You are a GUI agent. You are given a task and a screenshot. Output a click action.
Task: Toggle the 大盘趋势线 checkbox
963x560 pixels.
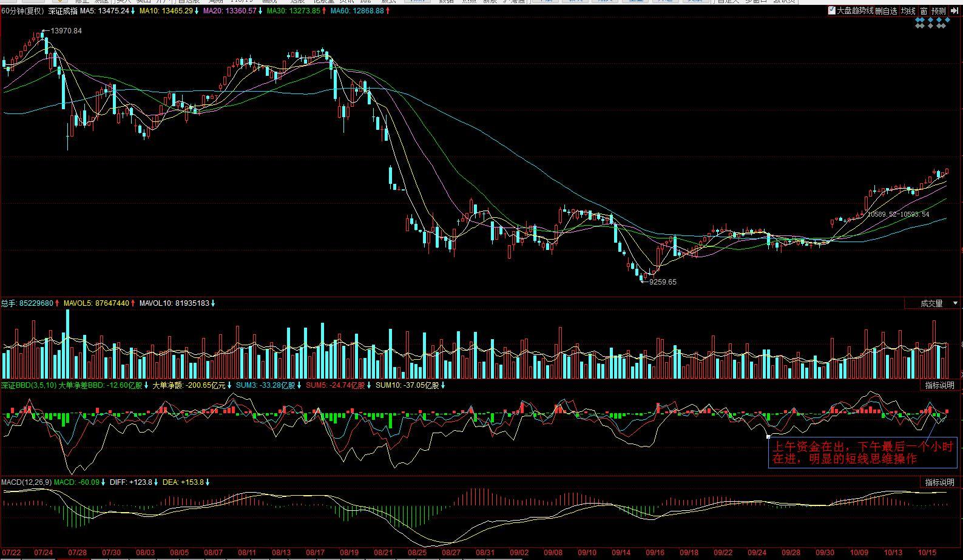[x=831, y=11]
